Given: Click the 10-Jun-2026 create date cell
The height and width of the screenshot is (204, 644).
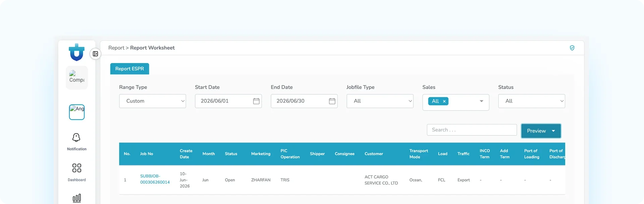Looking at the screenshot, I should pos(185,180).
